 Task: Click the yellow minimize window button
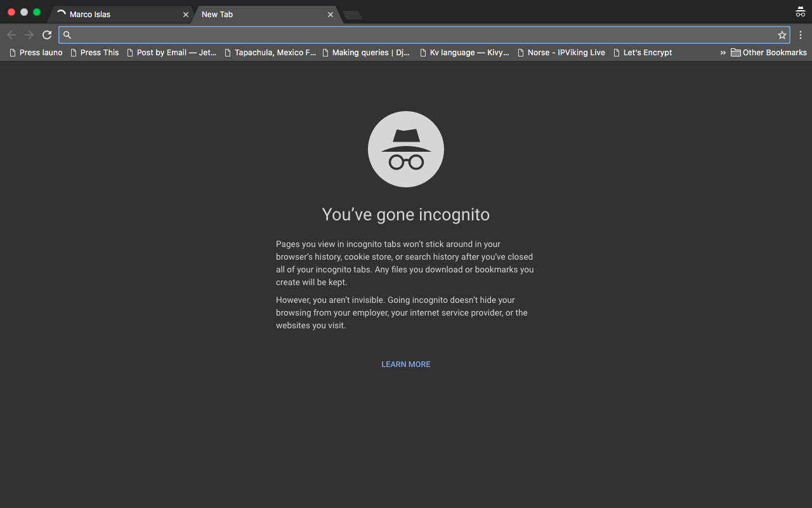[x=24, y=12]
